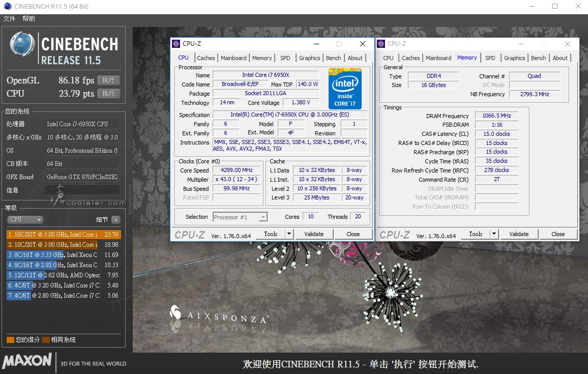
Task: Select the CPU tab in left CPU-Z window
Action: click(x=184, y=58)
